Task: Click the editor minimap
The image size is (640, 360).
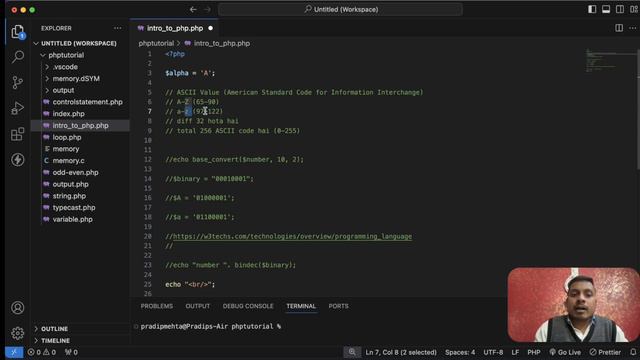Action: pyautogui.click(x=610, y=61)
